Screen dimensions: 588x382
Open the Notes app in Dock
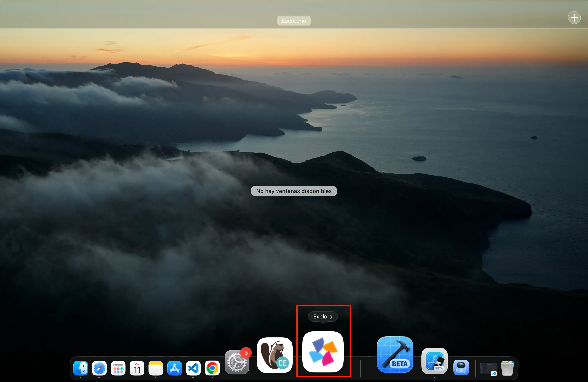(156, 368)
